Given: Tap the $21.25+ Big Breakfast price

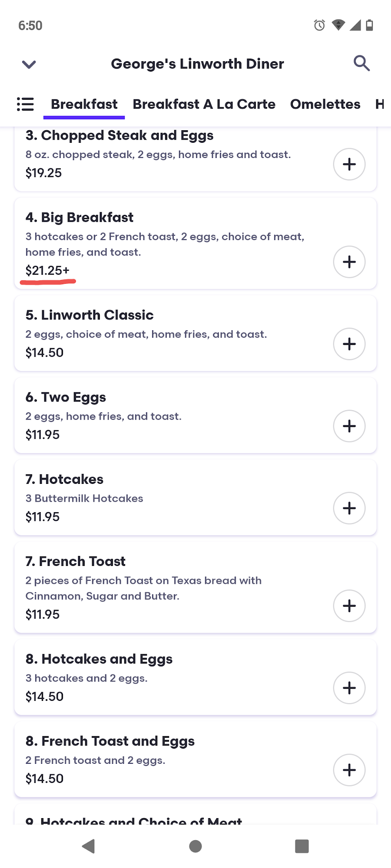Looking at the screenshot, I should [47, 271].
